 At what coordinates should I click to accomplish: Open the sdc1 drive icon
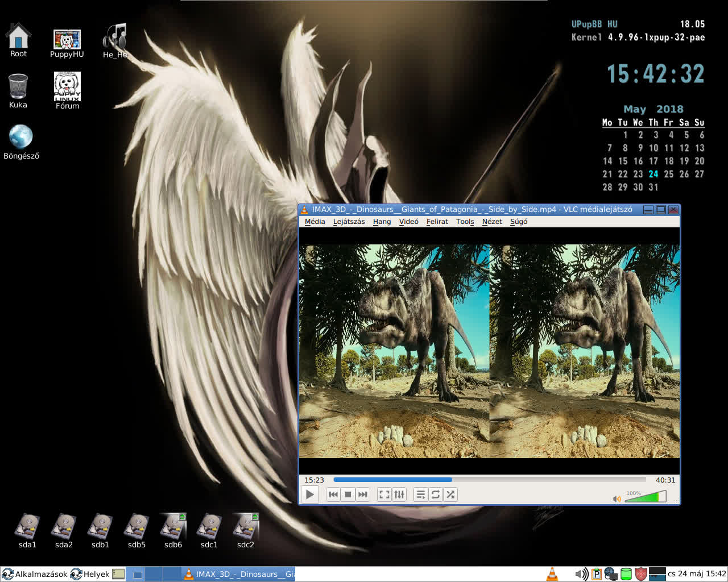(x=209, y=531)
